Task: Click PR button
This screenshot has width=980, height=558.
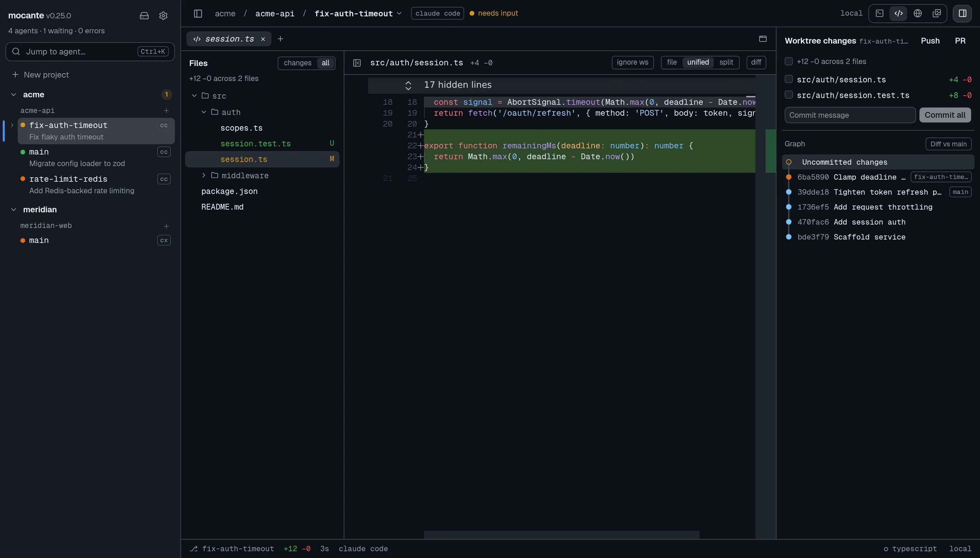Action: click(x=960, y=40)
